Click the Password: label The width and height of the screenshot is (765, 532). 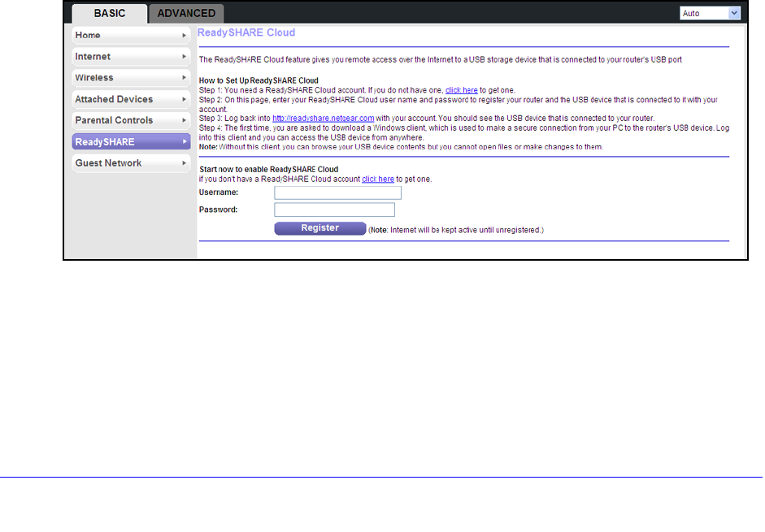click(x=218, y=210)
